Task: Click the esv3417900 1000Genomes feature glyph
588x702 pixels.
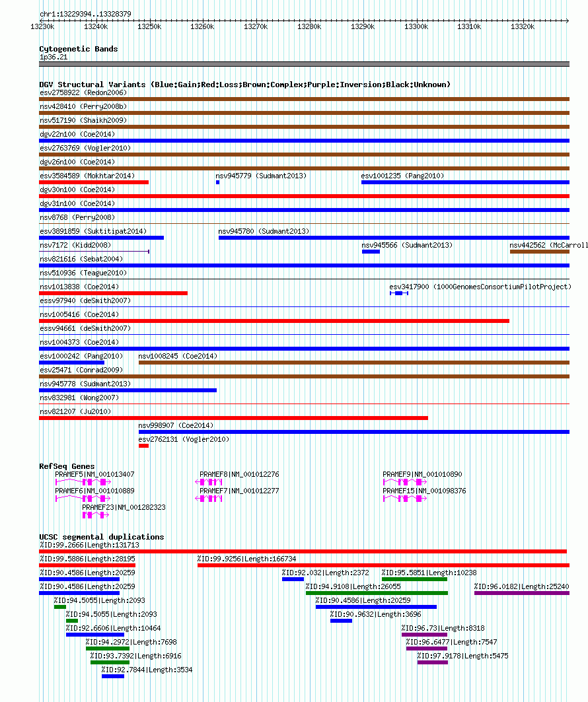Action: click(x=399, y=293)
